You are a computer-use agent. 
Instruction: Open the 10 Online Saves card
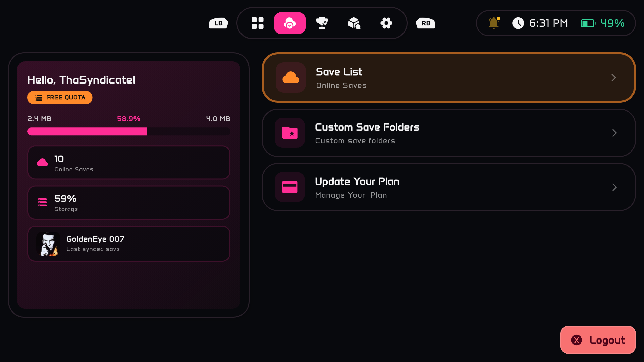tap(129, 163)
